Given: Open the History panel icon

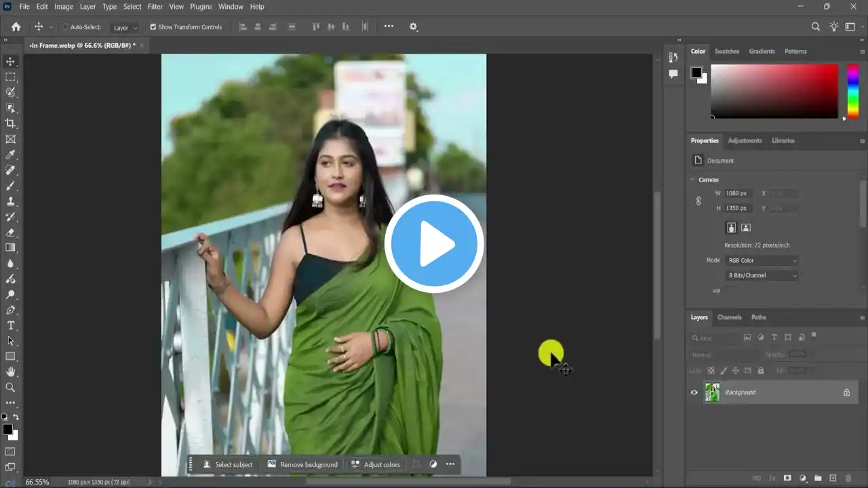Looking at the screenshot, I should 673,58.
